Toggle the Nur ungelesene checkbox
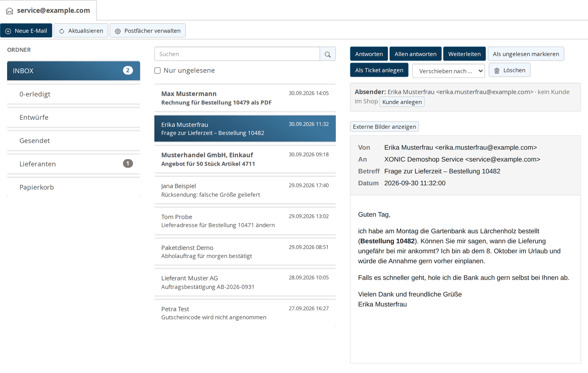Screen dimensions: 588x373 (x=158, y=71)
